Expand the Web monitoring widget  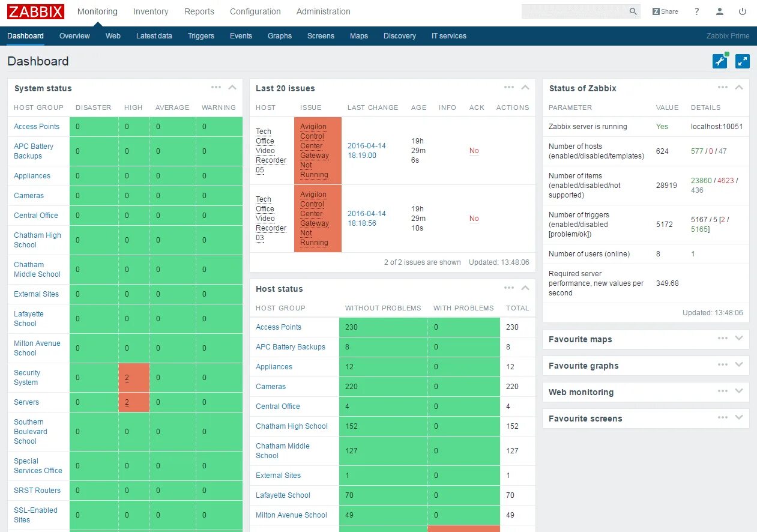739,391
